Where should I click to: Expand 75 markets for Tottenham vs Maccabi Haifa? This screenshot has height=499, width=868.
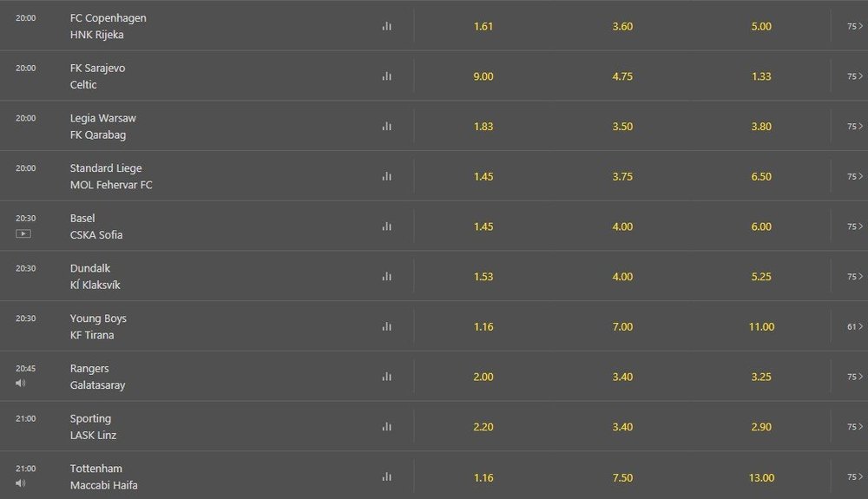[x=855, y=476]
